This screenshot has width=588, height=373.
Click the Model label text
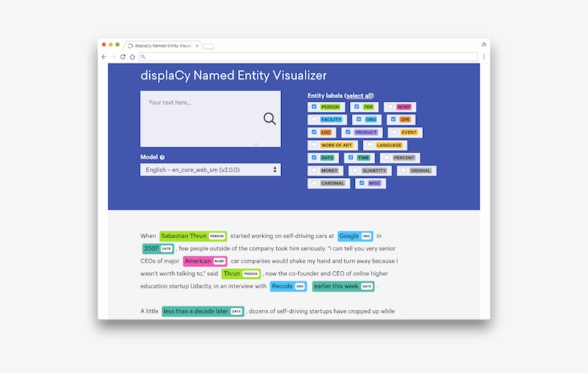[149, 157]
